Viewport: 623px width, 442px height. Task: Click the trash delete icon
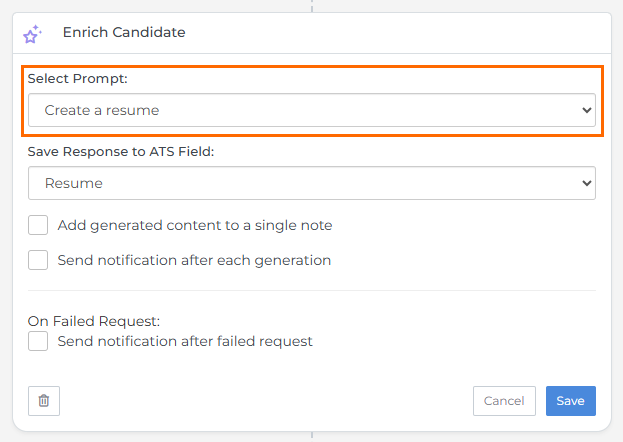tap(44, 401)
